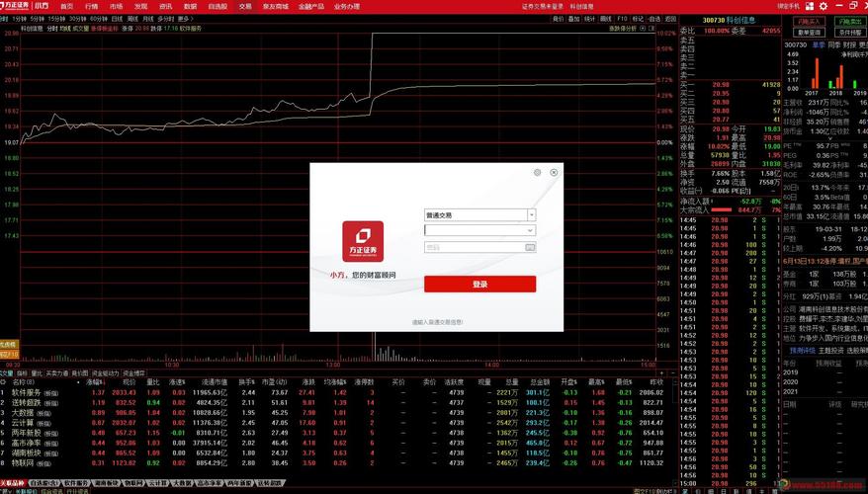Click the 主题投资 link in right panel
The height and width of the screenshot is (494, 868).
coord(830,350)
